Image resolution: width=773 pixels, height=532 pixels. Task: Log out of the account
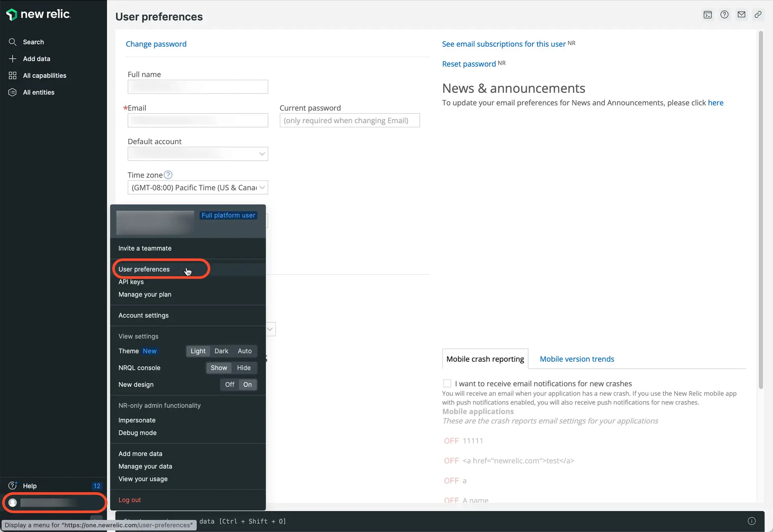pos(130,500)
